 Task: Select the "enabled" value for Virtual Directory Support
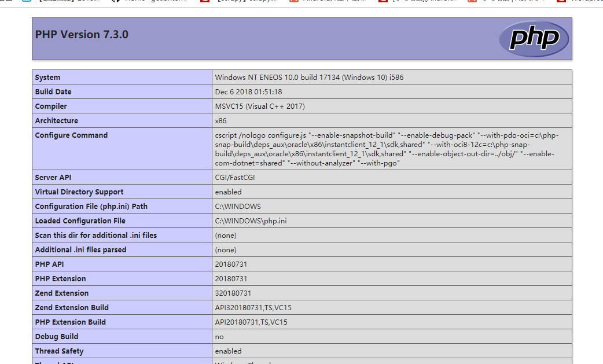click(x=229, y=192)
